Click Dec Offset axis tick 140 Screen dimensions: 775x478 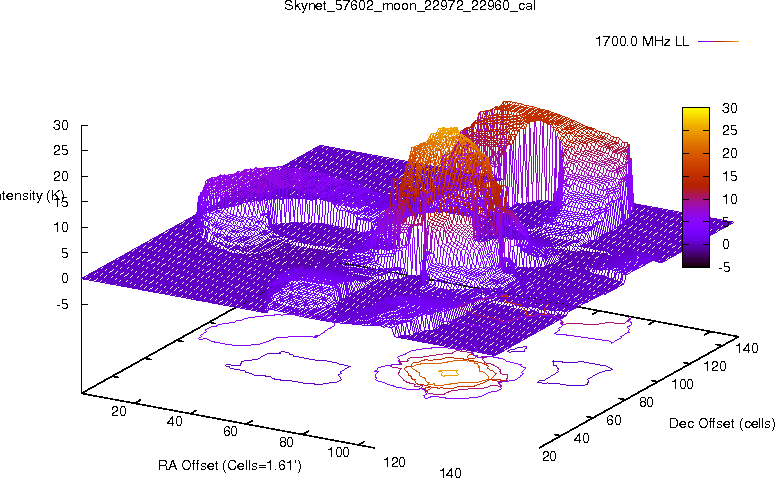tap(747, 348)
